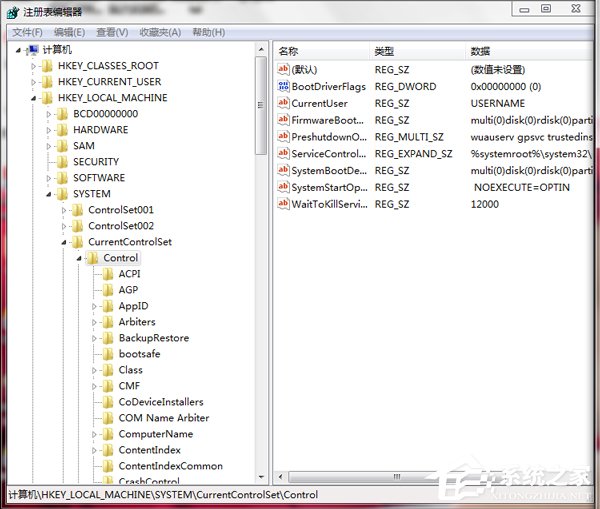Click the tree pane scroll up arrow
Viewport: 600px width, 509px height.
tap(261, 49)
